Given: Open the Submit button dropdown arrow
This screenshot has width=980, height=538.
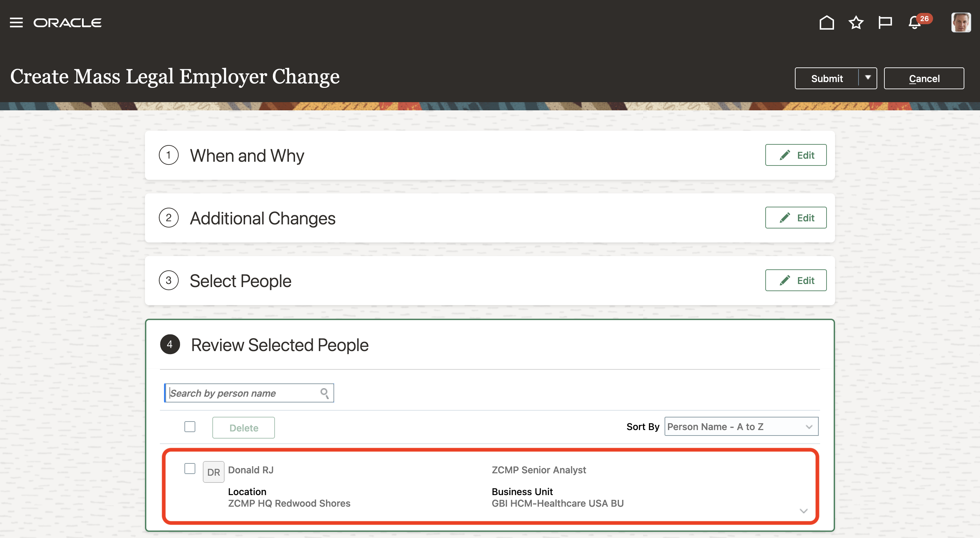Looking at the screenshot, I should click(x=868, y=78).
